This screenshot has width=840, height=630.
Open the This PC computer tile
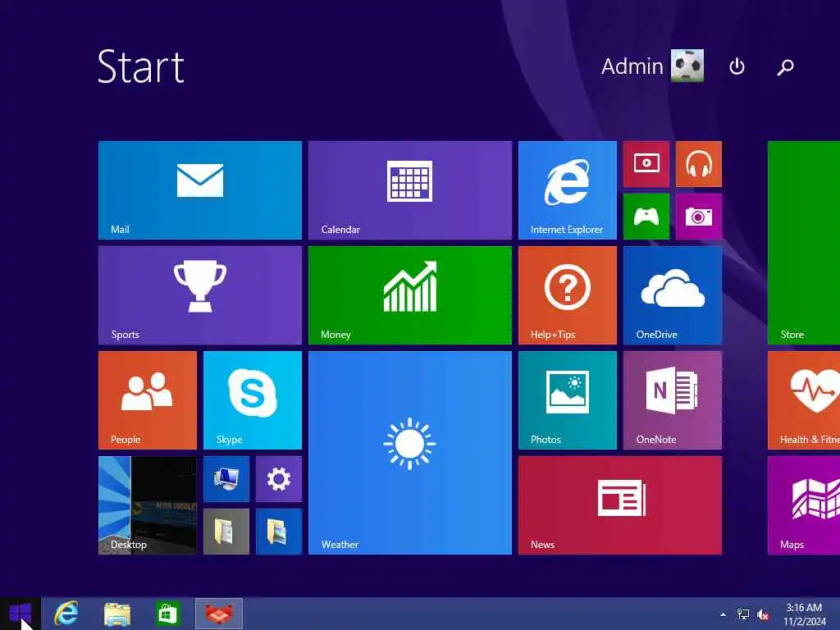point(226,479)
